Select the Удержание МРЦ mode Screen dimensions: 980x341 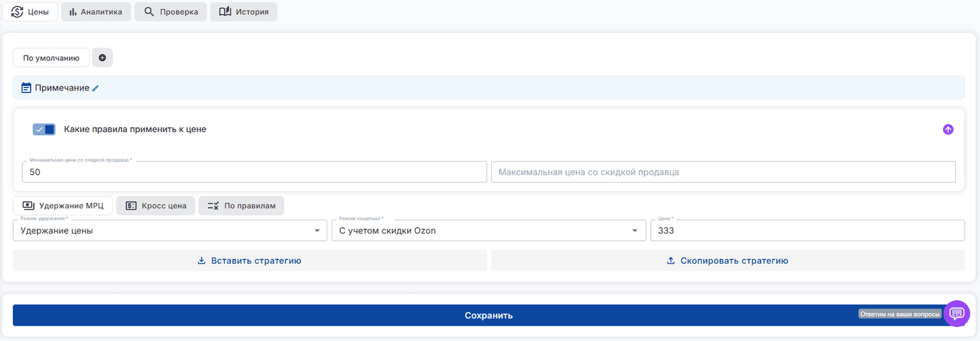pos(63,205)
